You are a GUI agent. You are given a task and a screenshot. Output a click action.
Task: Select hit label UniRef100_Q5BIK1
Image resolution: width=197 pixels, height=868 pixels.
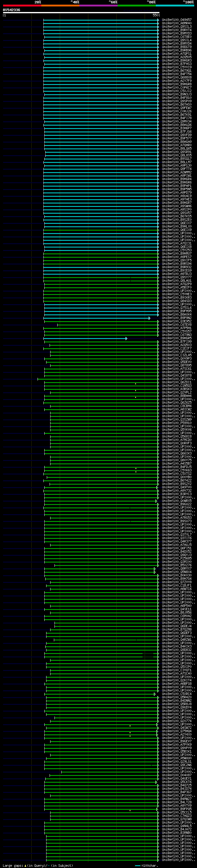pyautogui.click(x=177, y=751)
